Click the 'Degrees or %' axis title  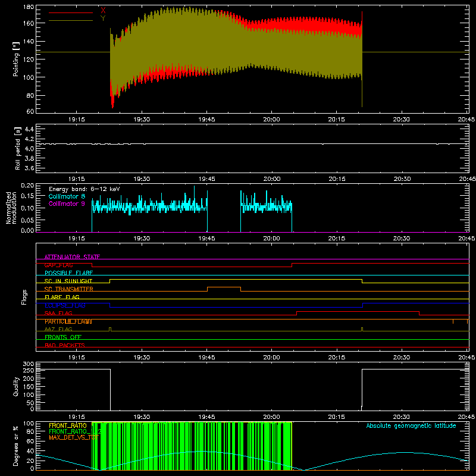click(16, 446)
